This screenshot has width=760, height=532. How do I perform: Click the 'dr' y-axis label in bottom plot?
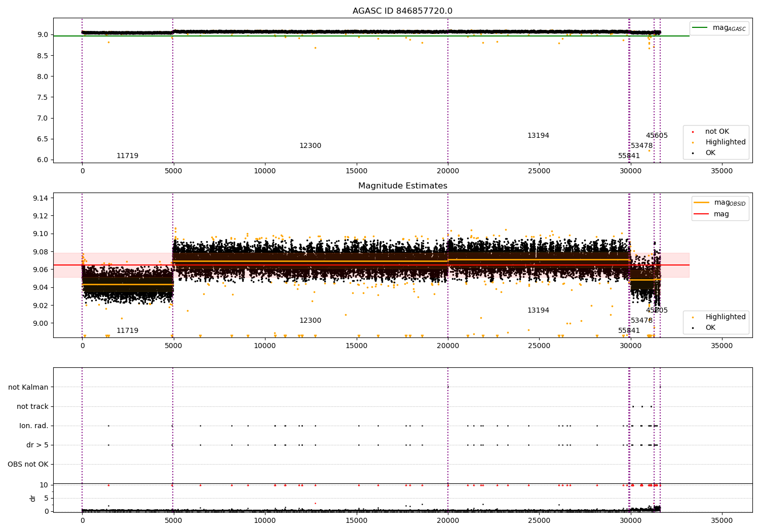tap(33, 498)
